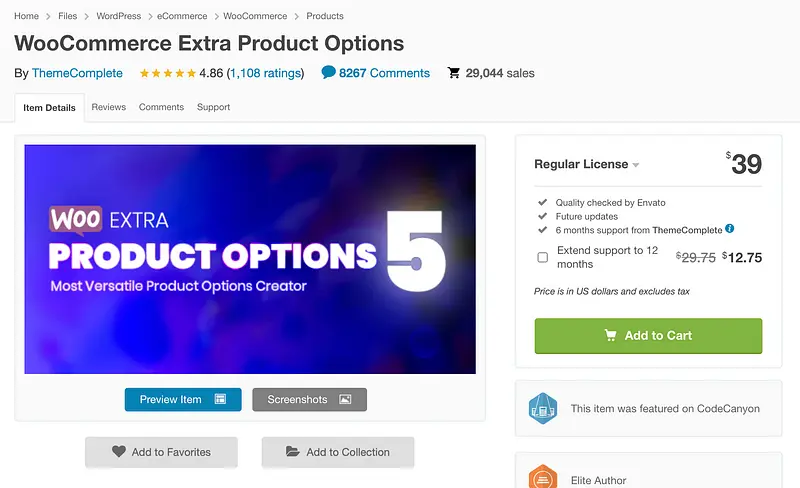Open the Support tab
Screen dimensions: 800x488
213,107
